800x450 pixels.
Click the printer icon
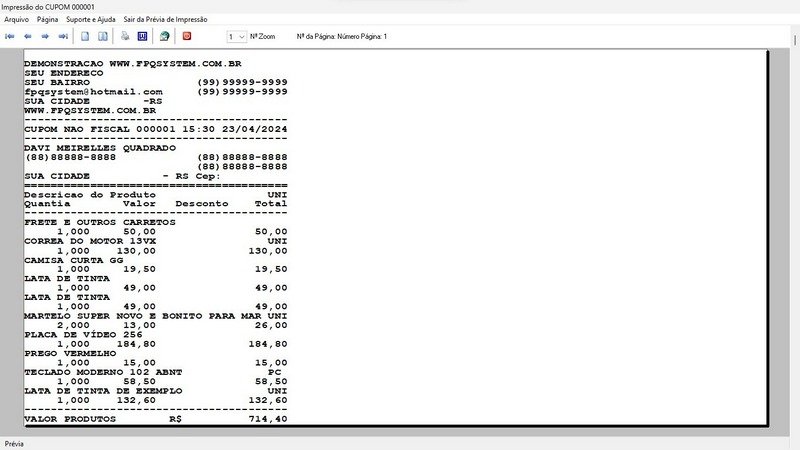pos(125,36)
